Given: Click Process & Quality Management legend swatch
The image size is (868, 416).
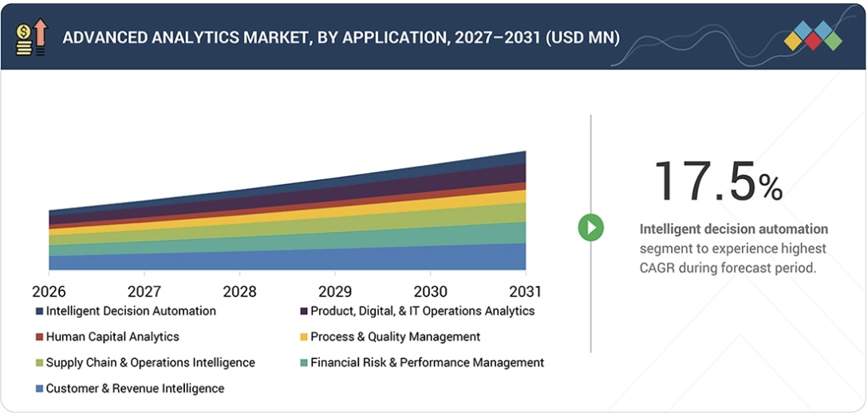Looking at the screenshot, I should click(x=304, y=337).
